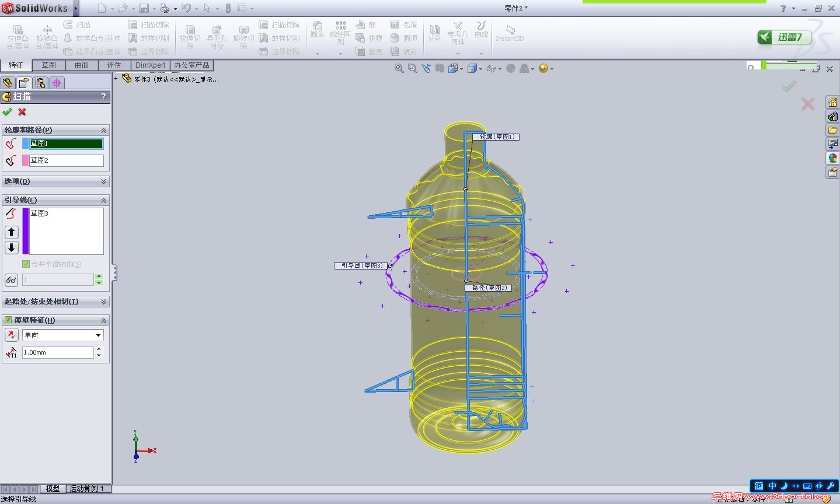
Task: Open the FeatureManager design tree tab icon
Action: point(8,83)
